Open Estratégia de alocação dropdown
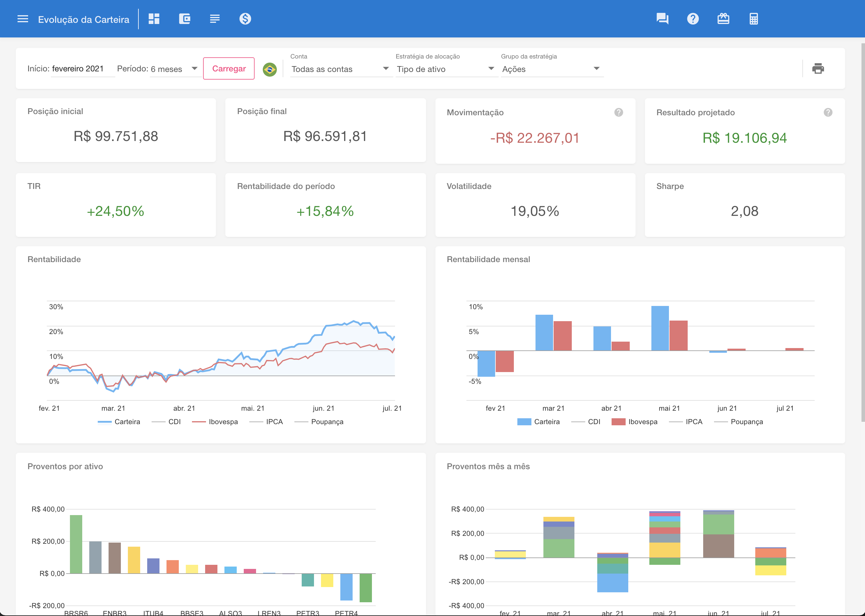Viewport: 865px width, 616px height. 446,69
